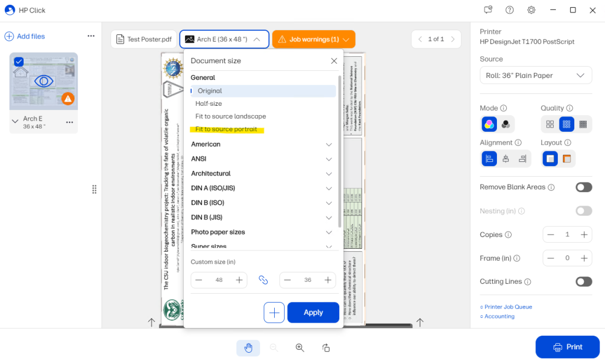Viewport: 605px width, 364px height.
Task: Open the Job warnings dropdown
Action: (x=314, y=40)
